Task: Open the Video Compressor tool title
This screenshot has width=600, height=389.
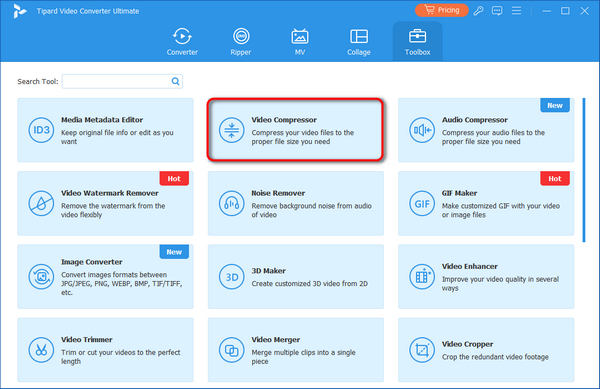Action: (284, 120)
